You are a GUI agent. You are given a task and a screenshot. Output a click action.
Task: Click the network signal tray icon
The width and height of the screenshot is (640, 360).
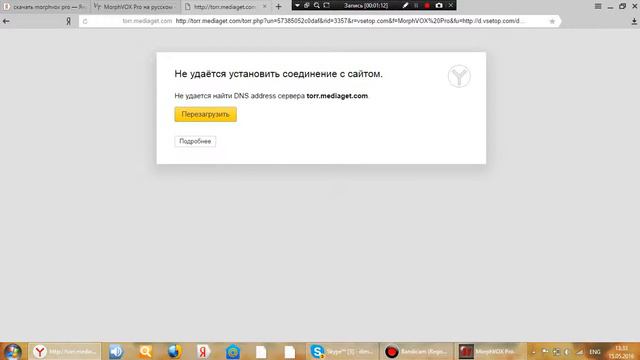[580, 352]
